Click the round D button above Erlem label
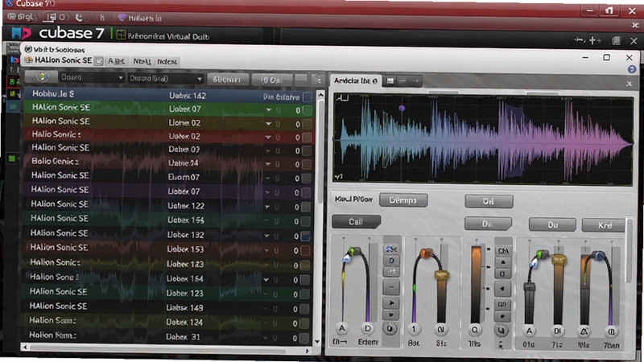The width and height of the screenshot is (644, 362). [368, 328]
